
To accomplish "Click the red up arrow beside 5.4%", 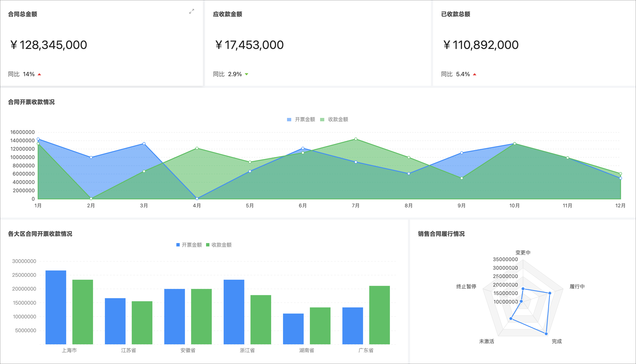I will (474, 74).
